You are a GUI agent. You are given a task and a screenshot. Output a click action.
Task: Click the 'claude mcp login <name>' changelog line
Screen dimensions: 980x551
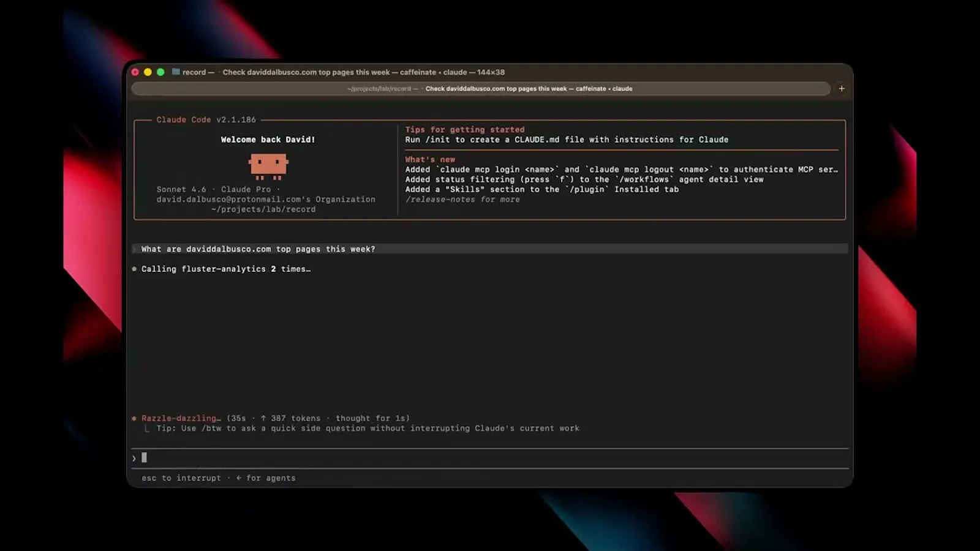click(621, 170)
